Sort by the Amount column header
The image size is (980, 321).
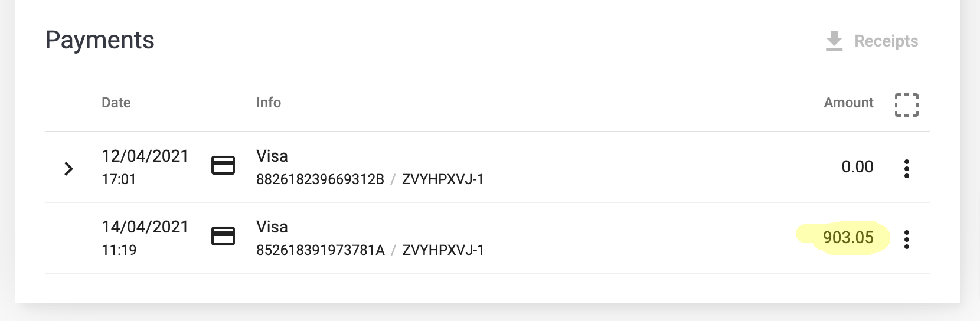(x=848, y=103)
